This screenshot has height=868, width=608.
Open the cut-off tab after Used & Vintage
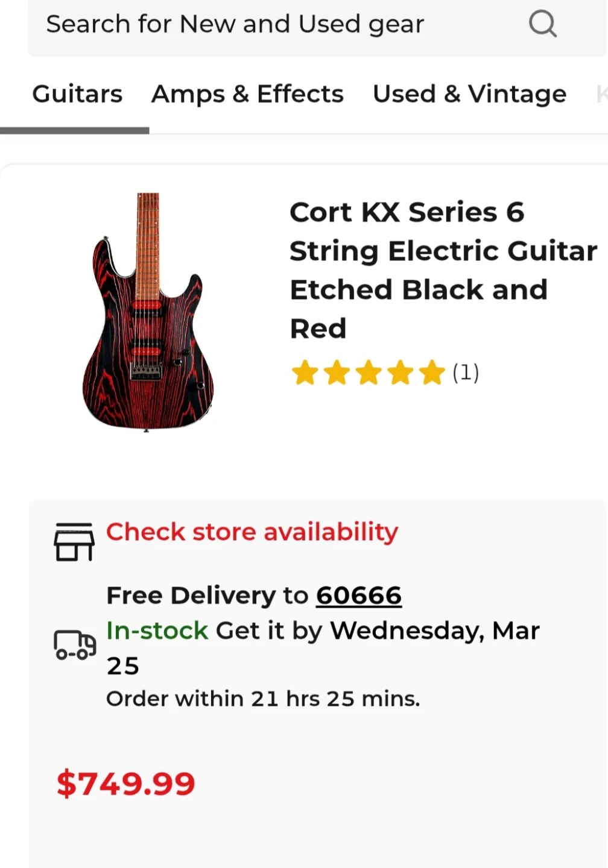tap(601, 94)
